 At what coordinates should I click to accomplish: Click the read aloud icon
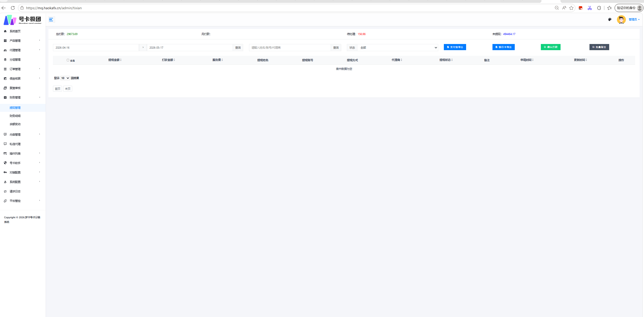(x=564, y=8)
